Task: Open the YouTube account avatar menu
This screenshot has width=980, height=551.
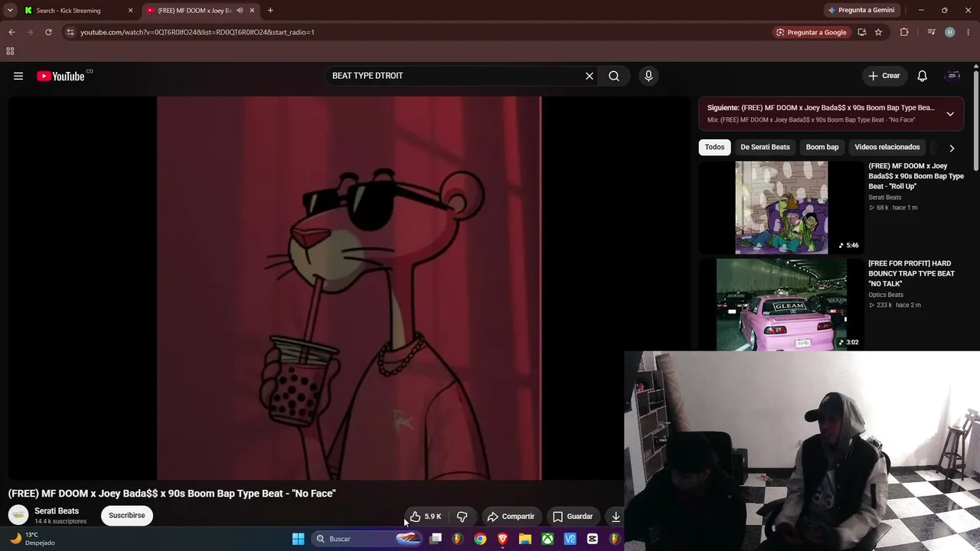Action: (x=953, y=76)
